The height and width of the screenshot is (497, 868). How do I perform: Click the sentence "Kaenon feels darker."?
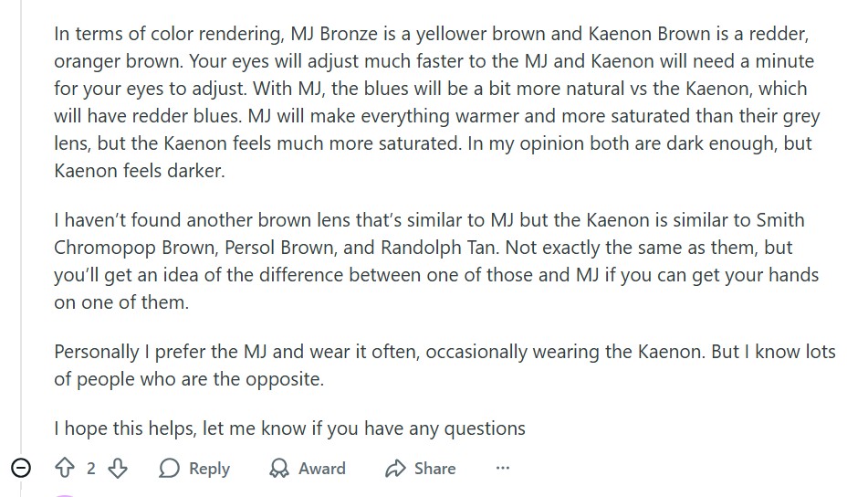(139, 171)
